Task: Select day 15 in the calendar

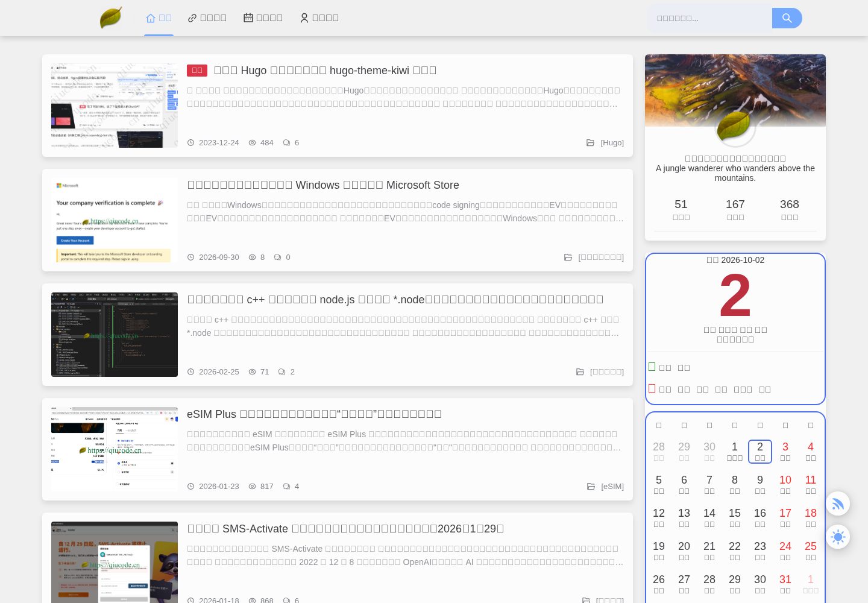Action: (x=735, y=517)
